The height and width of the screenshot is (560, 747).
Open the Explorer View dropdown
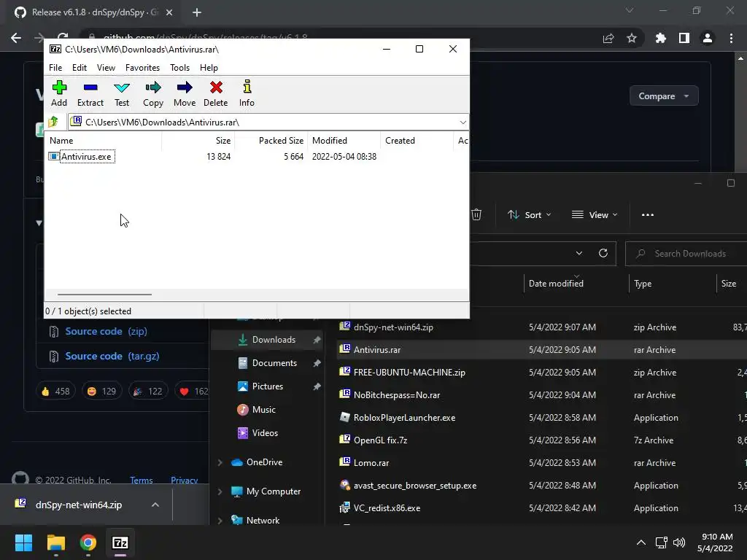tap(595, 215)
